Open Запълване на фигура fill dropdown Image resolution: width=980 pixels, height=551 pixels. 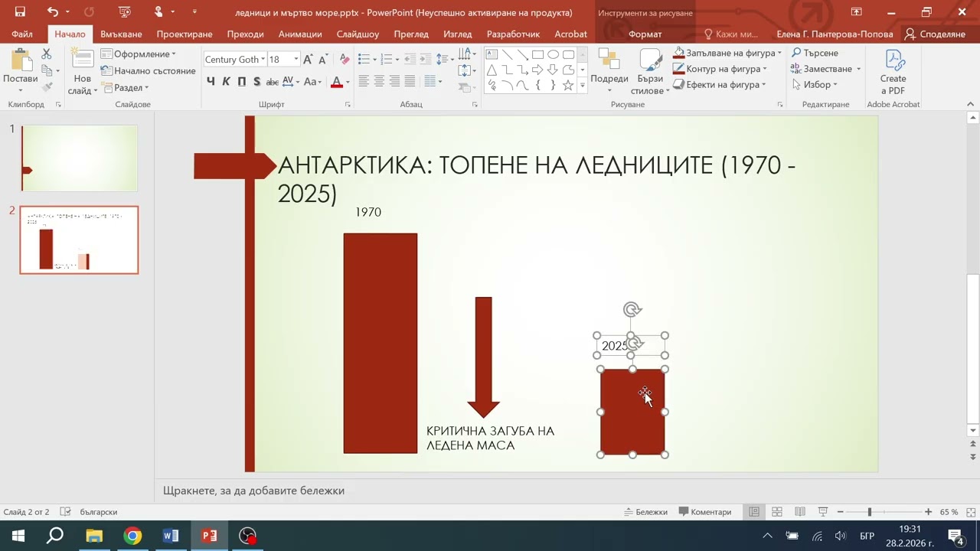click(779, 54)
